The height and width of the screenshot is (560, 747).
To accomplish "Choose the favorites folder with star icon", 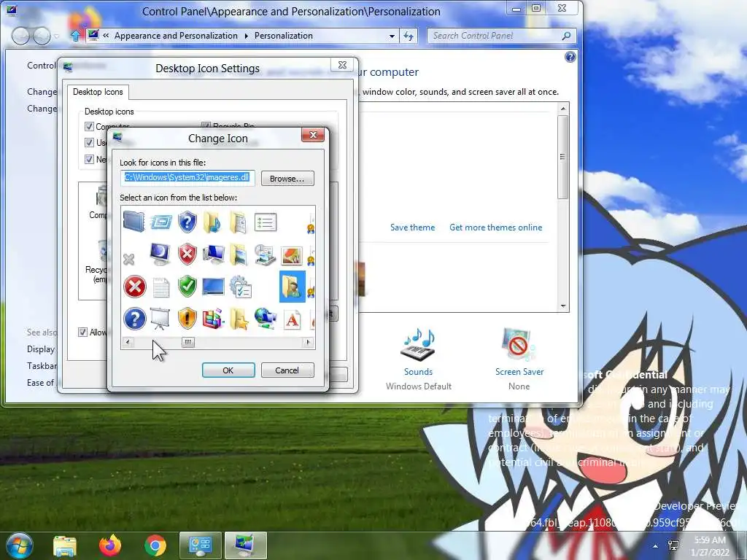I will (x=239, y=319).
